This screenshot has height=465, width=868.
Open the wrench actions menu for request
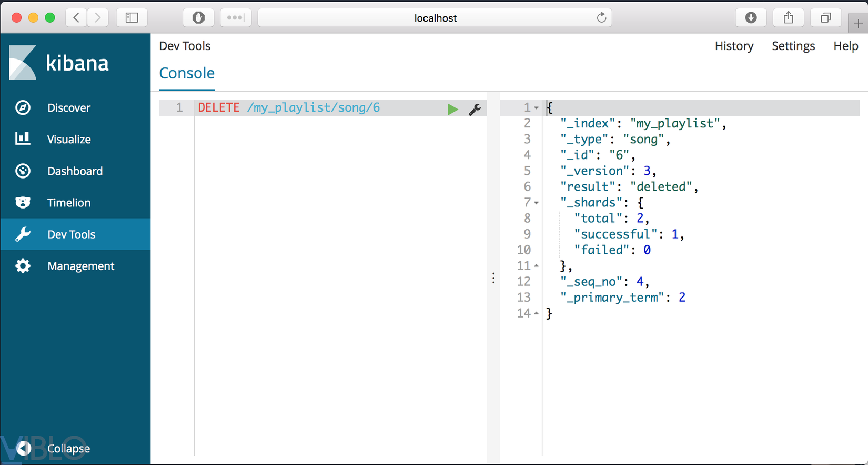(x=475, y=109)
